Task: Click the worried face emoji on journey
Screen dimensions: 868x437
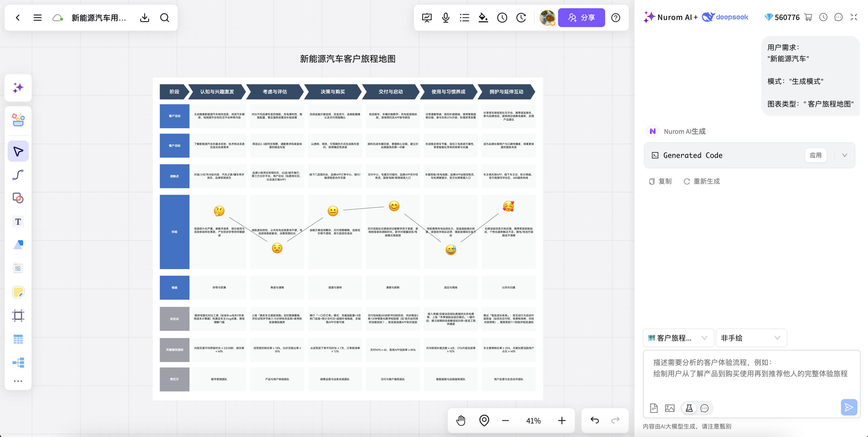Action: tap(277, 248)
